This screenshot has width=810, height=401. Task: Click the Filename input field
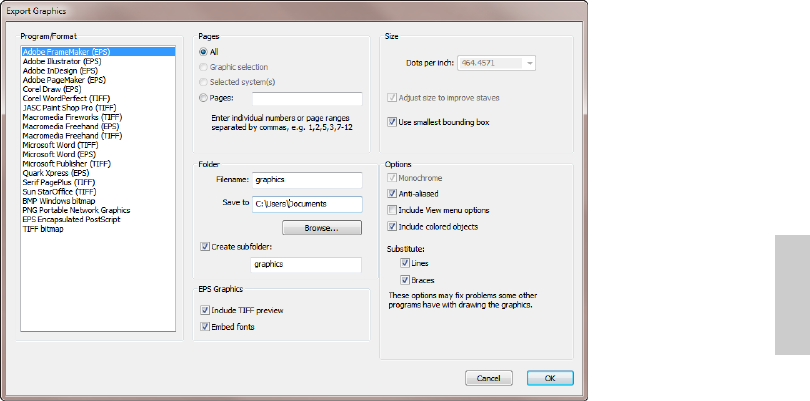(x=307, y=180)
